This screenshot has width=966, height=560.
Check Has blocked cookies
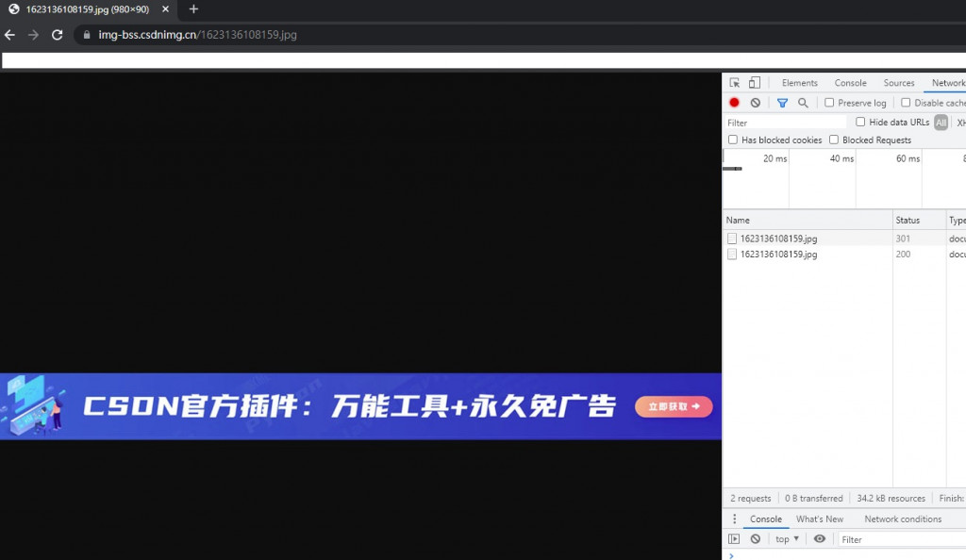pyautogui.click(x=733, y=140)
